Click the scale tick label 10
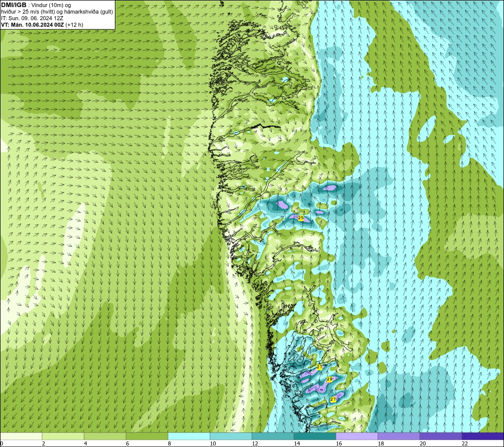Image resolution: width=504 pixels, height=447 pixels. point(213,444)
